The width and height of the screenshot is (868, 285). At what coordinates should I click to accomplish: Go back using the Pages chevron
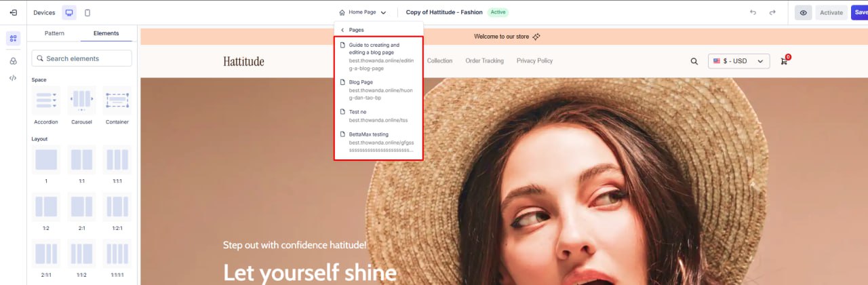[343, 30]
